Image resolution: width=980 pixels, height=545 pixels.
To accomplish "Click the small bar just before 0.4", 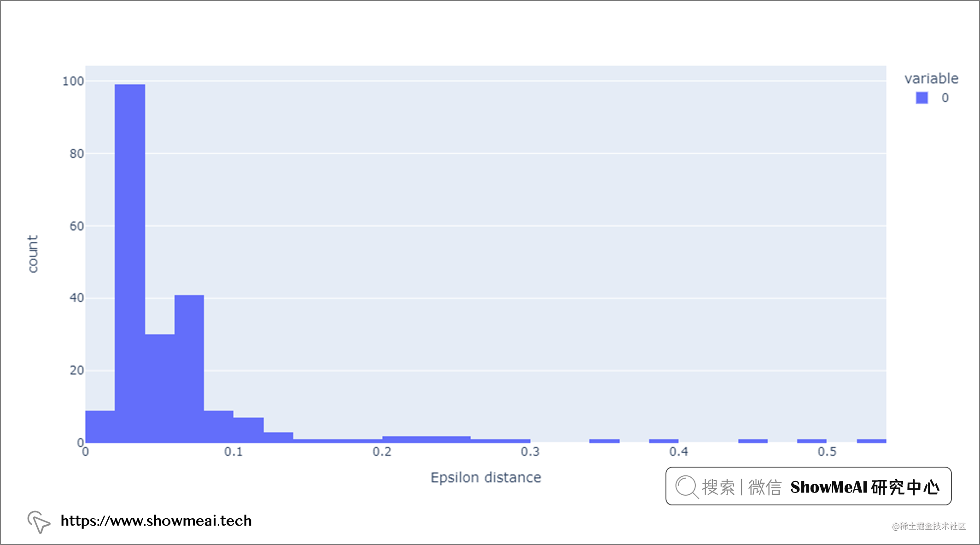I will [x=664, y=441].
